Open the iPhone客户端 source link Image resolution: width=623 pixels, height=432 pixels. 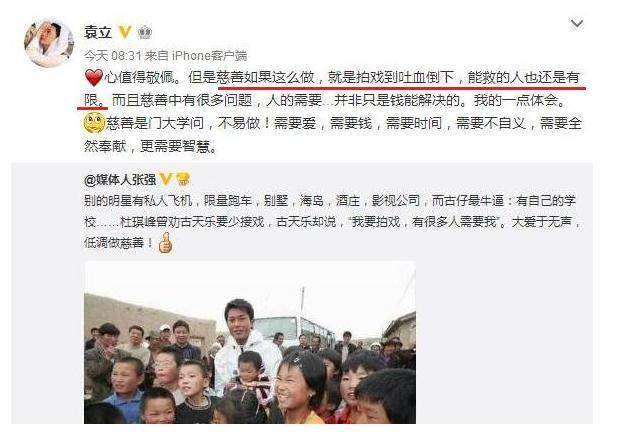[x=209, y=55]
